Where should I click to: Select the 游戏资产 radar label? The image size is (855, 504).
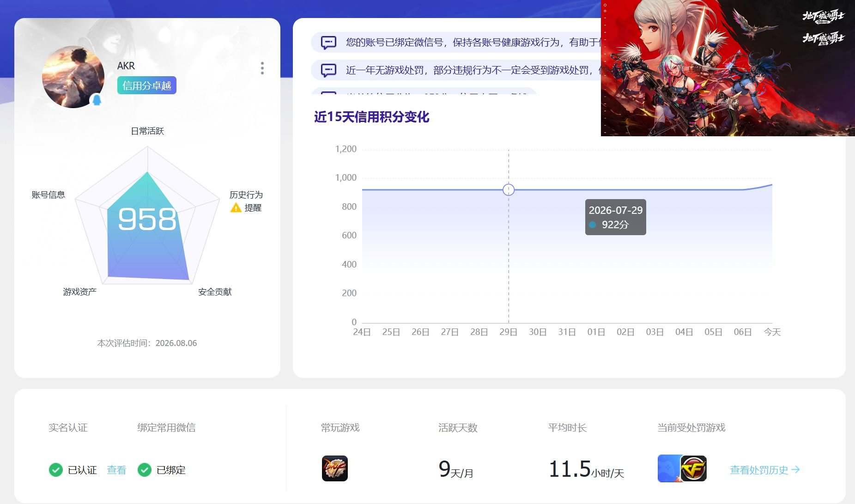click(80, 292)
